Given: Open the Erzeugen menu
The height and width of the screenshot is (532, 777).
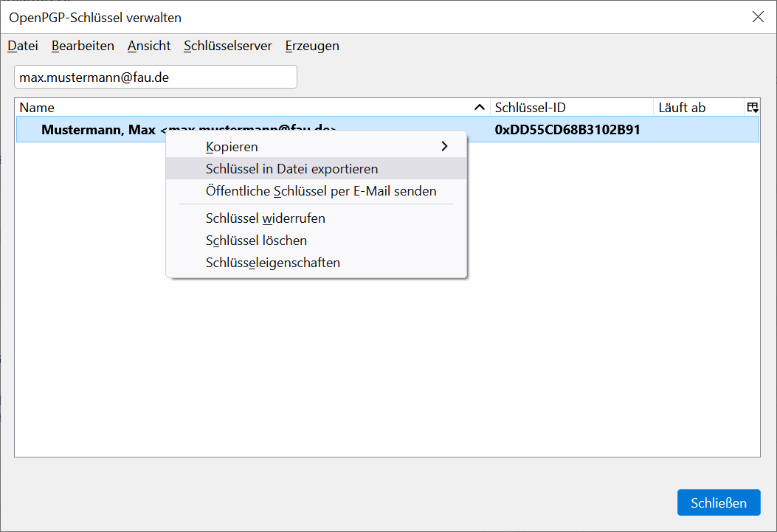Looking at the screenshot, I should 312,46.
